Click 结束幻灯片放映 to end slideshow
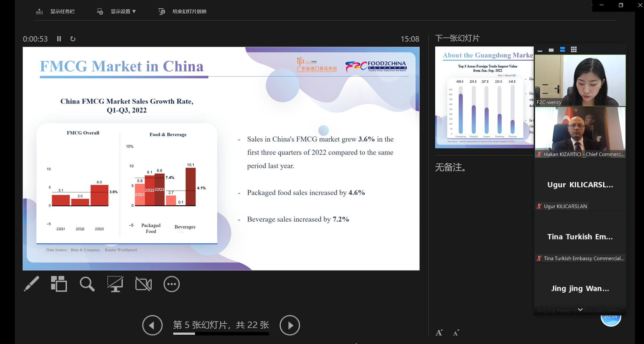The width and height of the screenshot is (644, 344). [x=183, y=12]
